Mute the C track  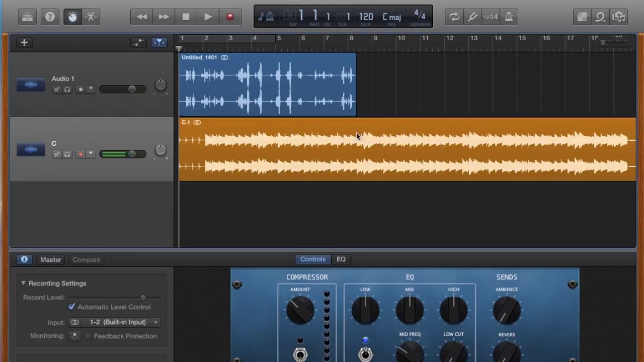tap(56, 154)
